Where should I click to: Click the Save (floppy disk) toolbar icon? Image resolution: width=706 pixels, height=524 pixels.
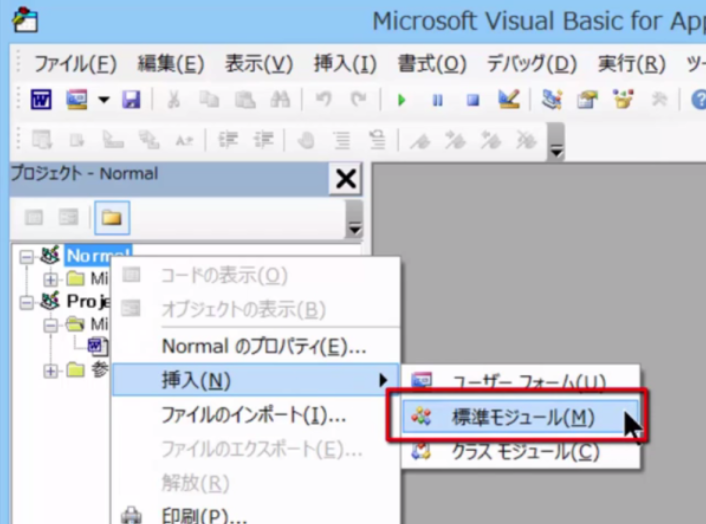click(131, 100)
